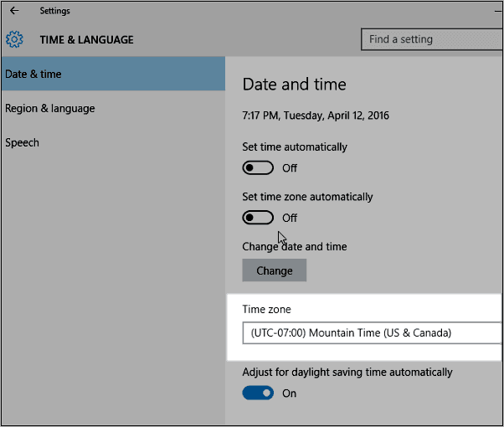Click the On text beside daylight toggle
The height and width of the screenshot is (427, 504).
tap(290, 394)
